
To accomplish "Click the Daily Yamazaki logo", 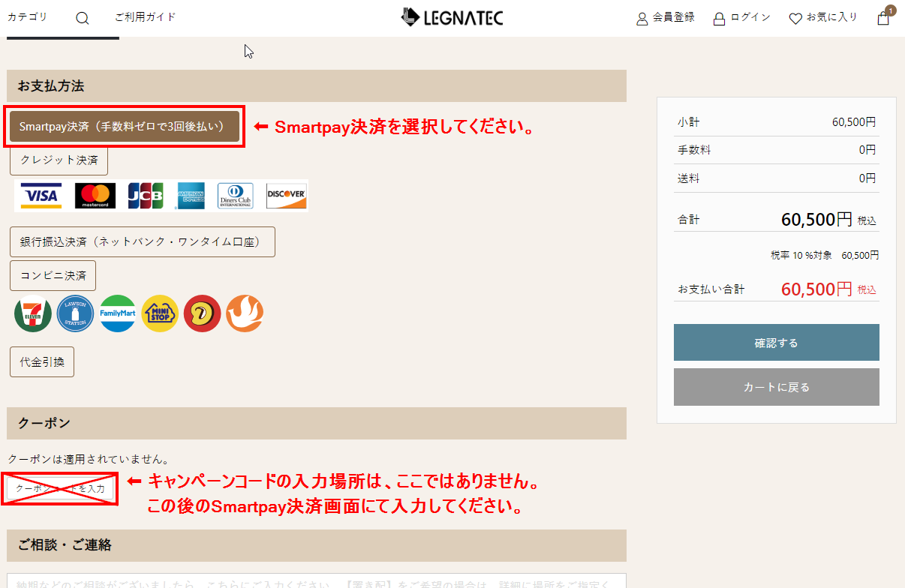I will click(x=202, y=313).
